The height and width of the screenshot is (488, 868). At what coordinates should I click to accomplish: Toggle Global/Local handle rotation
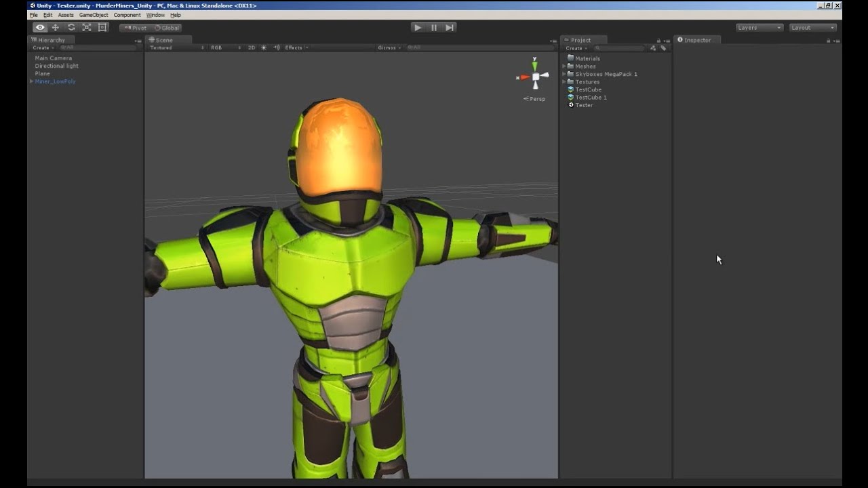[166, 28]
